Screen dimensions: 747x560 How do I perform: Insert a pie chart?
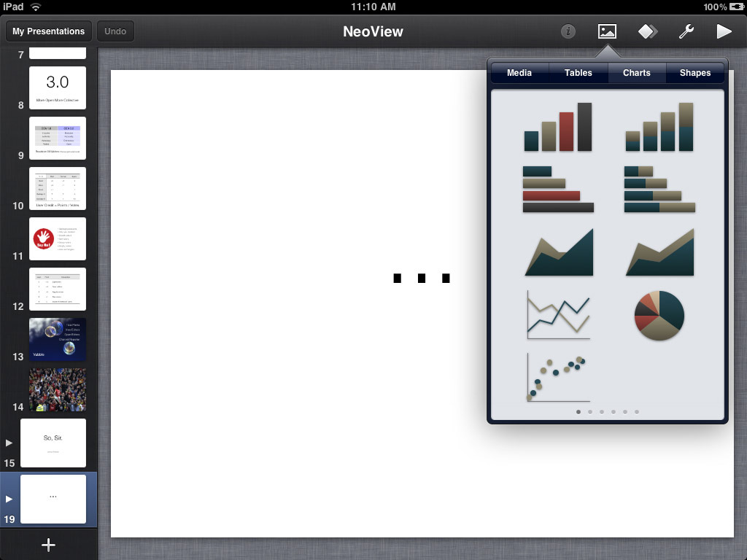[x=659, y=315]
